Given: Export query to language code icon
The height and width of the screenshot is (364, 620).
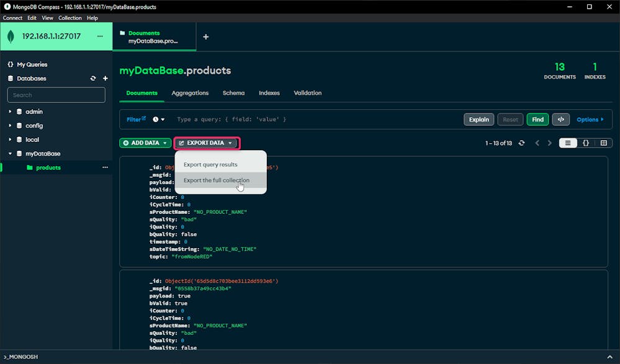Looking at the screenshot, I should pyautogui.click(x=560, y=119).
